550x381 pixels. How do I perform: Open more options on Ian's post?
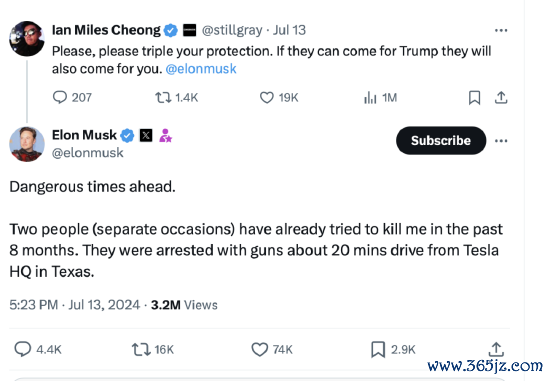[x=501, y=31]
